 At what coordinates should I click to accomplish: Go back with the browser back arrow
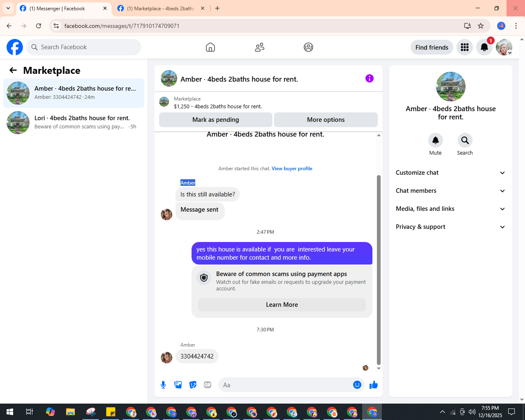point(9,26)
